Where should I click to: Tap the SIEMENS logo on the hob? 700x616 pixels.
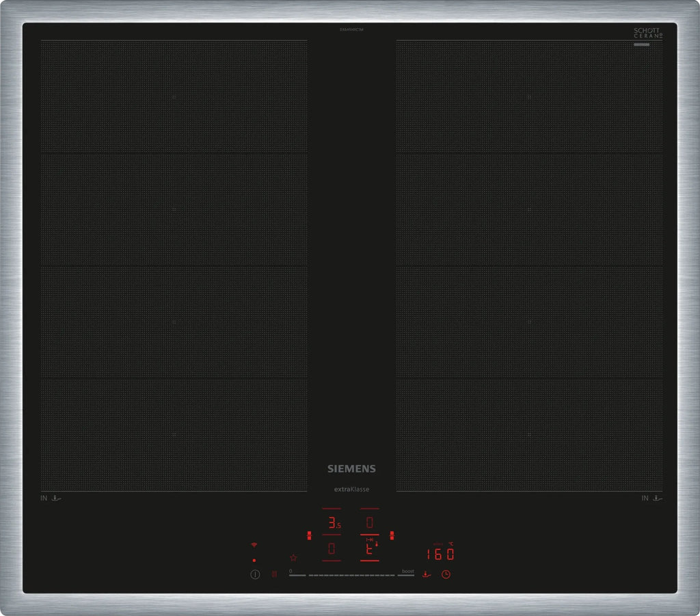pos(351,469)
